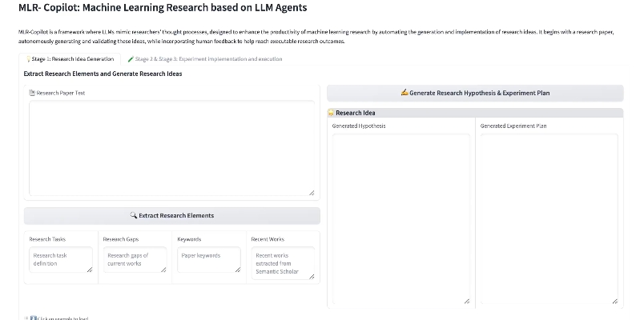Click inside the Generated Hypothesis text area
The width and height of the screenshot is (644, 320).
[400, 216]
